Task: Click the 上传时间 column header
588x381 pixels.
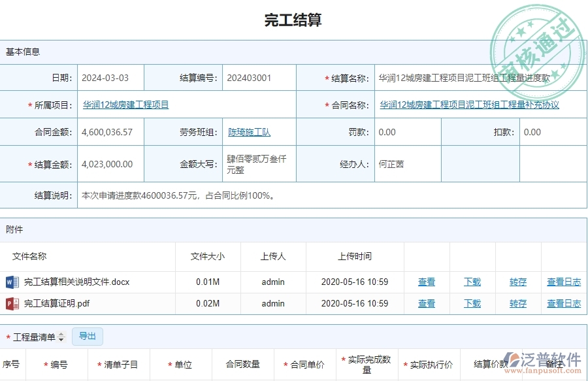Action: click(x=355, y=257)
